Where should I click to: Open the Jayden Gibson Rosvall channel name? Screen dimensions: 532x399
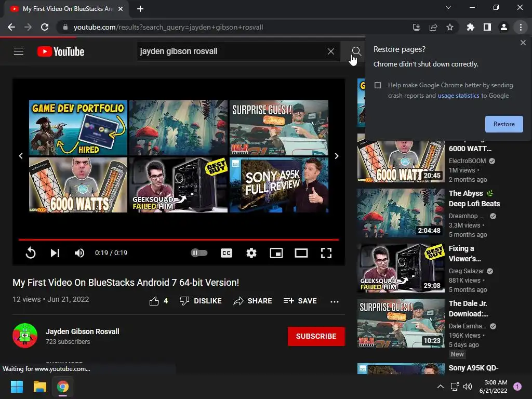[x=83, y=331]
